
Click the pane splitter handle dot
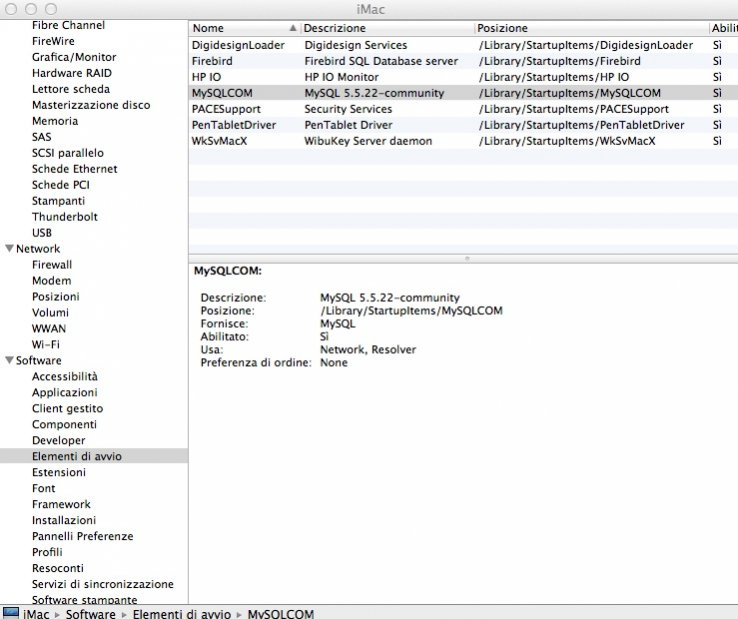[467, 258]
